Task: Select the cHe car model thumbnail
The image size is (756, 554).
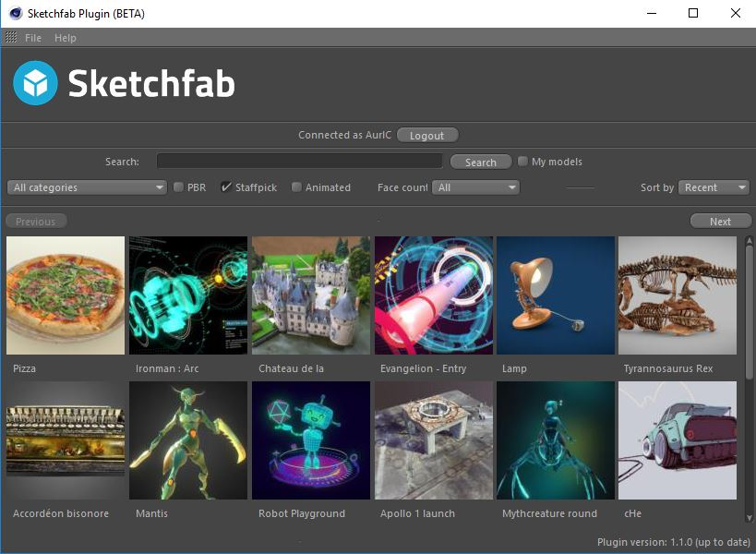Action: [x=678, y=440]
